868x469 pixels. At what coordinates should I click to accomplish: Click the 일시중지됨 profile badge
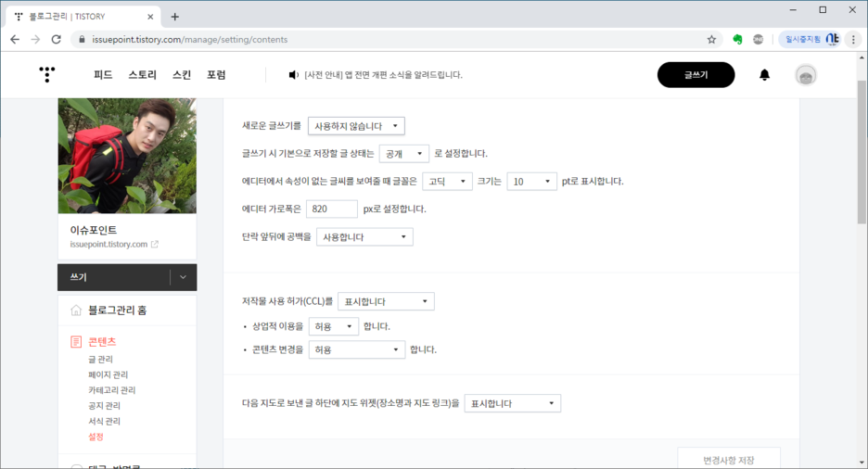811,39
